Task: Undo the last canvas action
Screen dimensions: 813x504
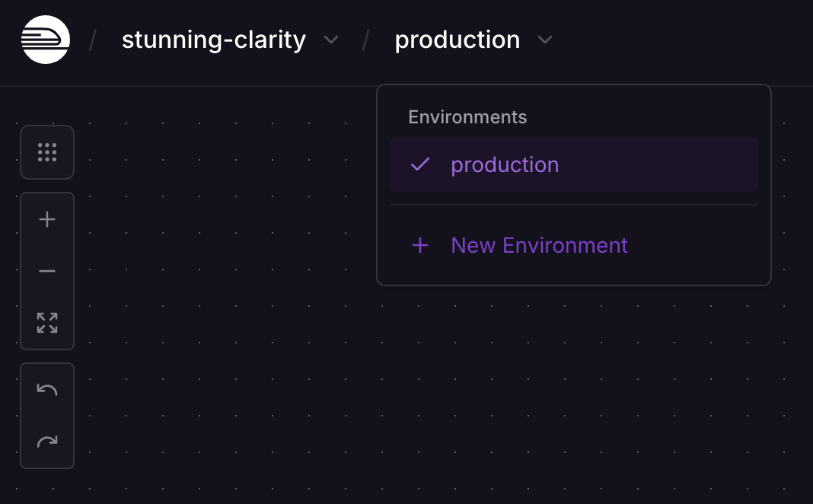Action: pos(47,389)
